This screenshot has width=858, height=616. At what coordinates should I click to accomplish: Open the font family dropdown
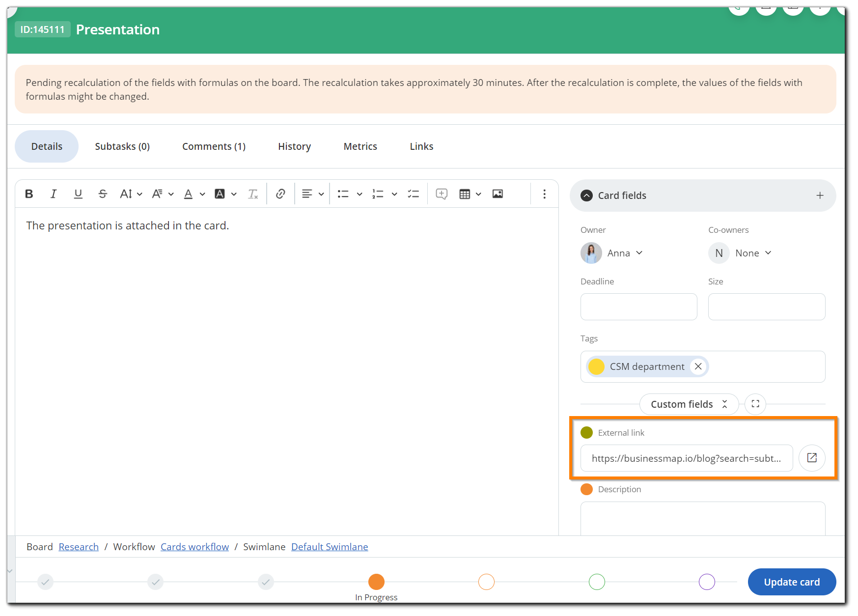163,194
